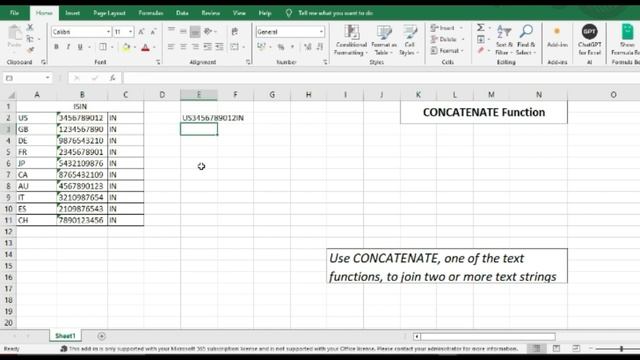Viewport: 640px width, 360px height.
Task: Add a new sheet with plus button
Action: click(x=102, y=336)
